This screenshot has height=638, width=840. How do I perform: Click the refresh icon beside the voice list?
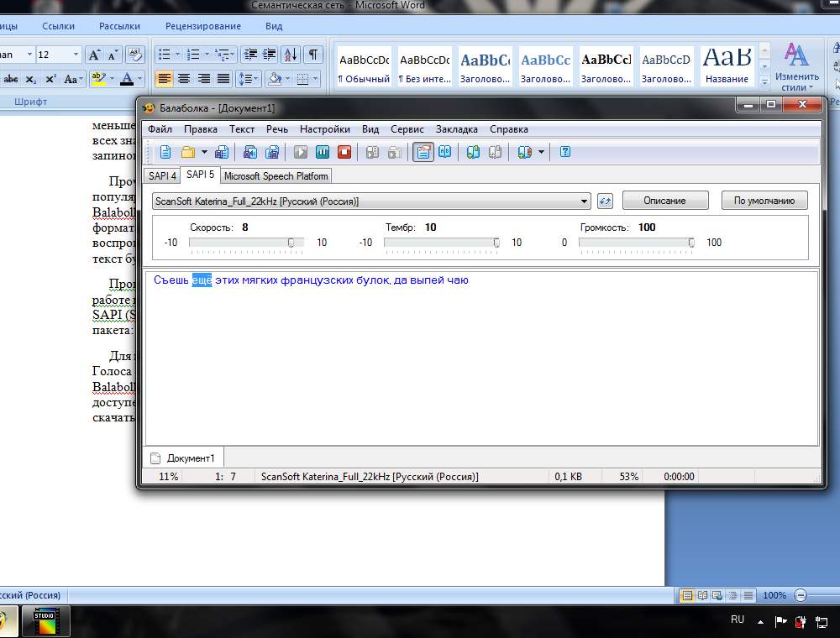pyautogui.click(x=606, y=201)
